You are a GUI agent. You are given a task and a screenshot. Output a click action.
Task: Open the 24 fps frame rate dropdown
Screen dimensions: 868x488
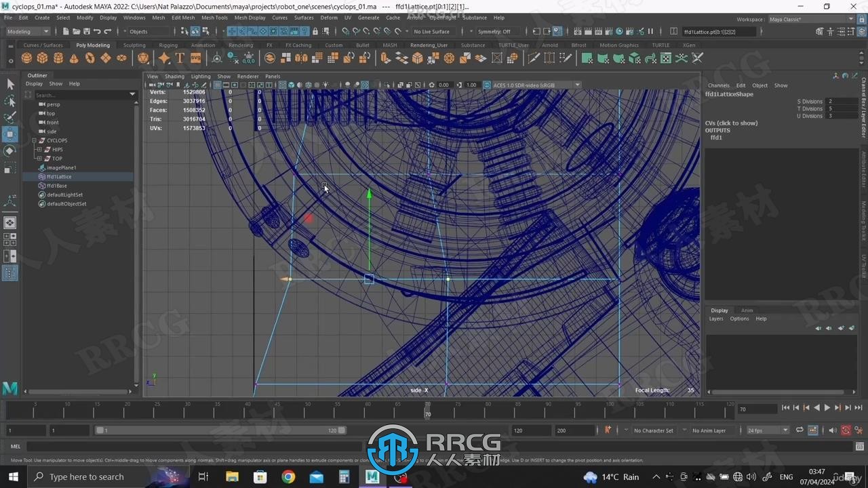[768, 430]
